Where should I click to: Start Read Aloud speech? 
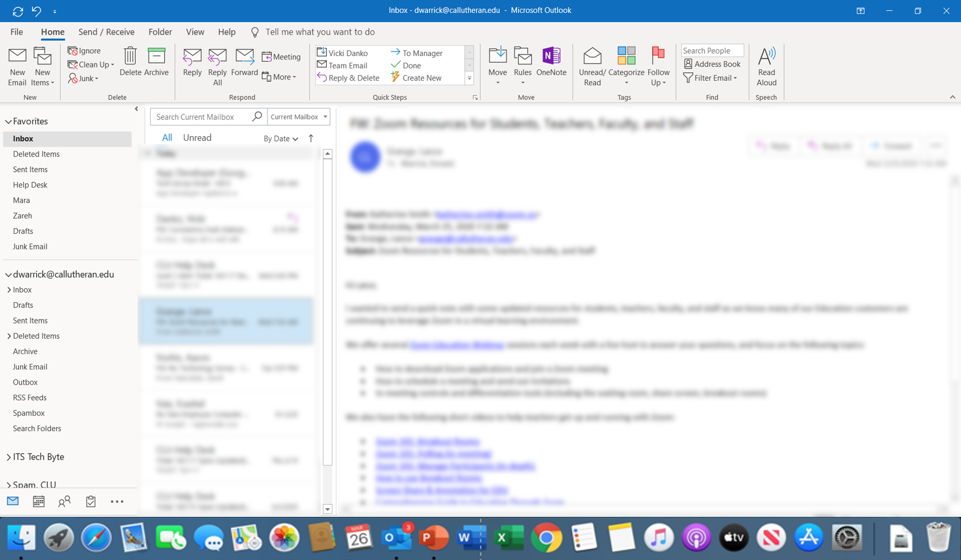[x=766, y=67]
